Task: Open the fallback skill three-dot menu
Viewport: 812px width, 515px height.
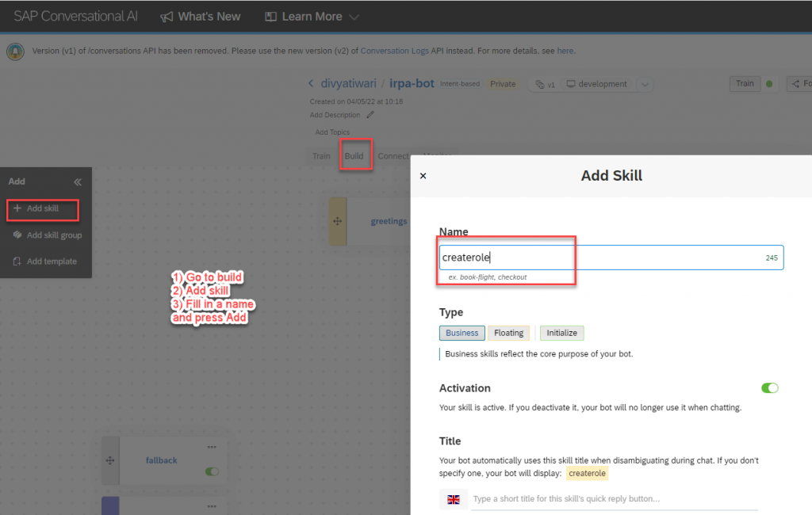Action: [212, 447]
